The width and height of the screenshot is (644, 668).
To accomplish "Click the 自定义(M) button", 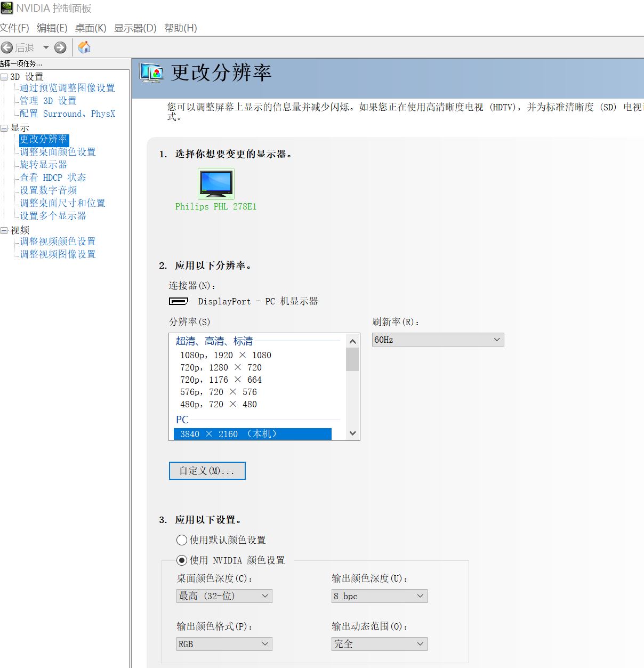I will tap(207, 471).
